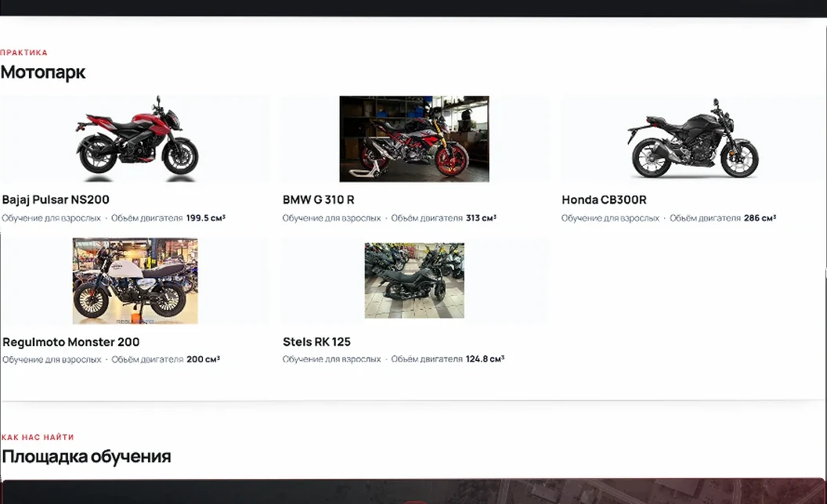
Task: Select 'Объём двигателя' label under BMW G 310 R
Action: [427, 218]
